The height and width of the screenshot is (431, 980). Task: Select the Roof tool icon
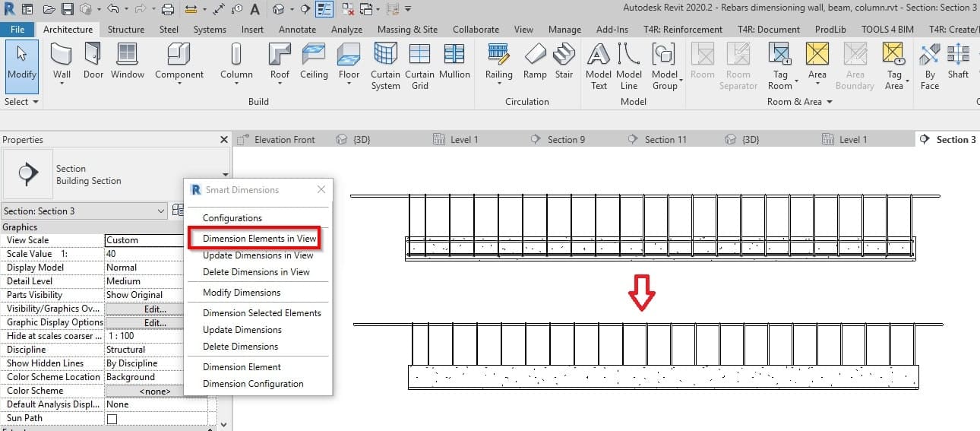point(280,55)
